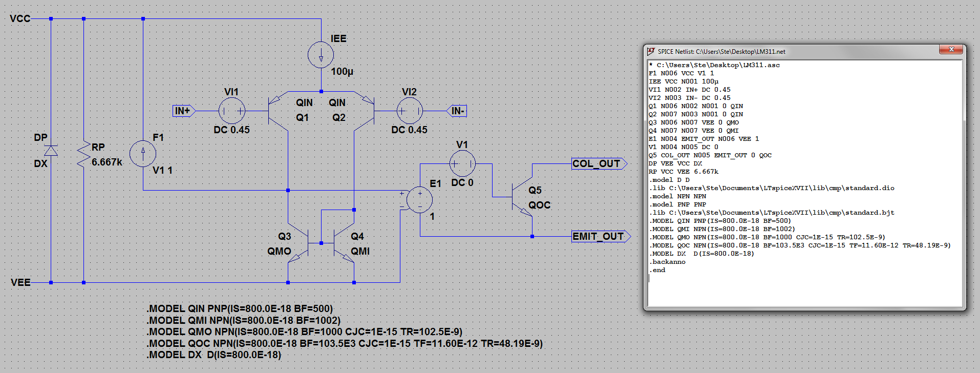Select the IN- input port flag
The image size is (980, 373).
coord(456,111)
